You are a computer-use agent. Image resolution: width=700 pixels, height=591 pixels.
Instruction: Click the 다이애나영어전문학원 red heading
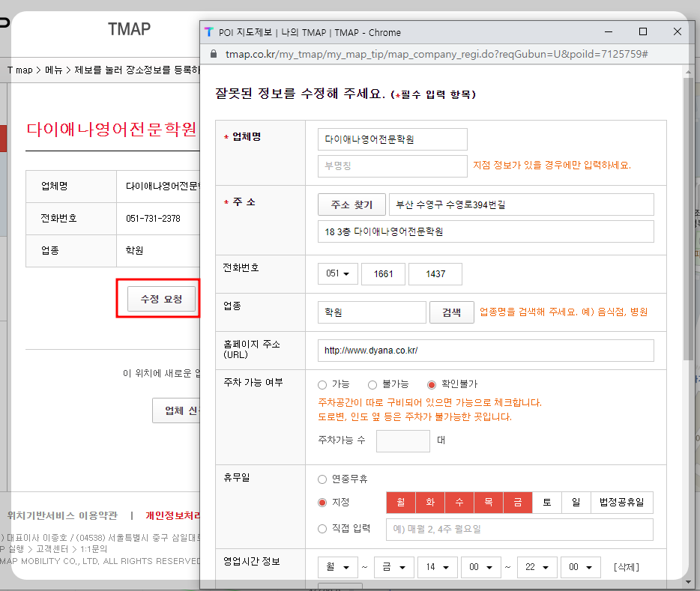pos(112,130)
